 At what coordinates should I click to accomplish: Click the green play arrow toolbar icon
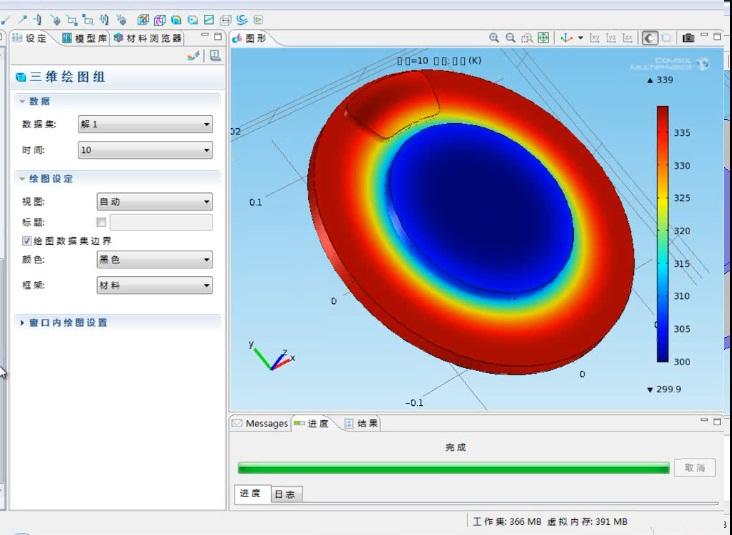pyautogui.click(x=258, y=20)
